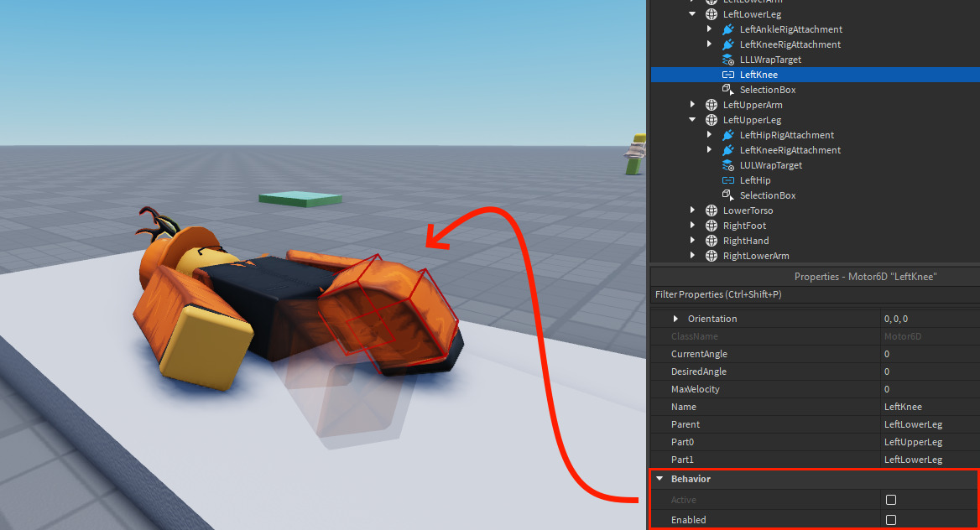Click the LeftKnee Motor6D icon
Viewport: 980px width, 530px height.
pyautogui.click(x=728, y=75)
